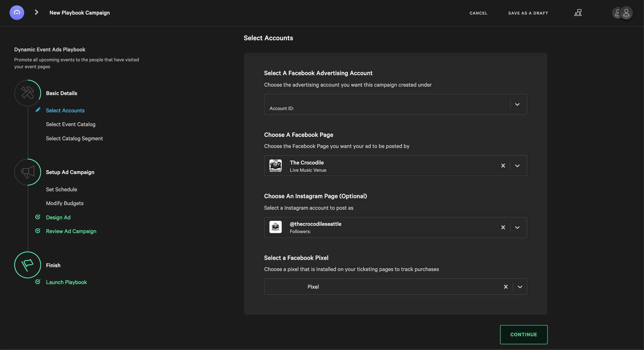Click the check icon beside Design Ad
The image size is (644, 350).
pos(38,217)
